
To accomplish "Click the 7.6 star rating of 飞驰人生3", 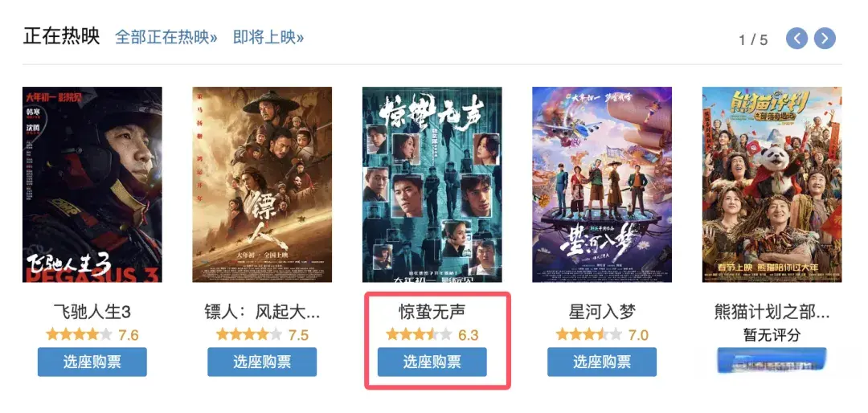I will (x=92, y=334).
